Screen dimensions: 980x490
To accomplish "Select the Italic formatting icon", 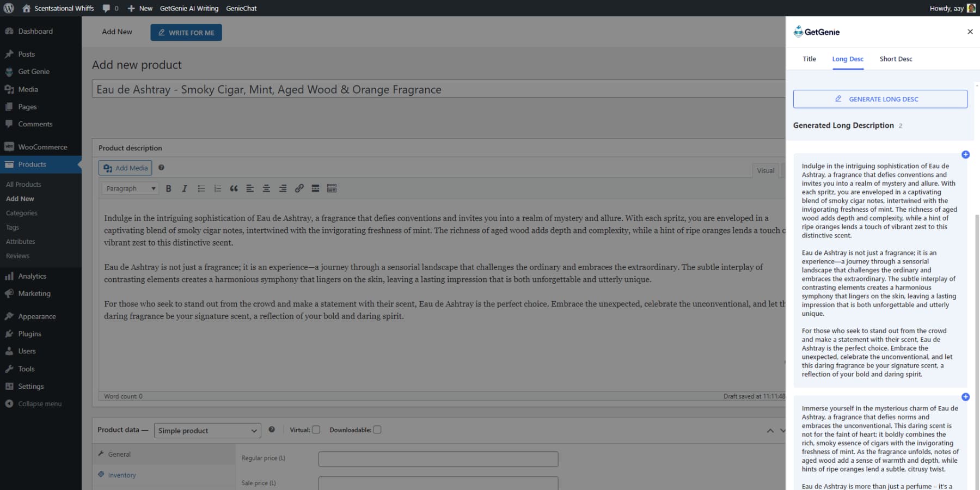I will point(185,188).
